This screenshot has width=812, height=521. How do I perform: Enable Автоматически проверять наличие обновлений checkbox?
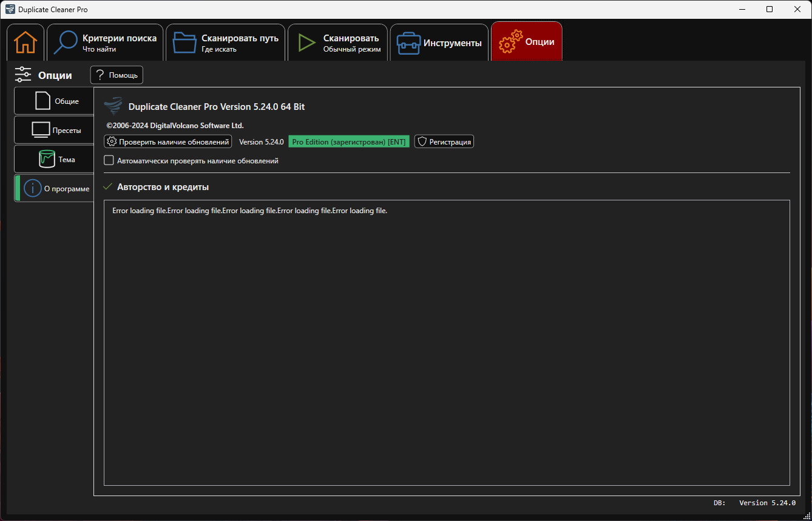[x=109, y=161]
